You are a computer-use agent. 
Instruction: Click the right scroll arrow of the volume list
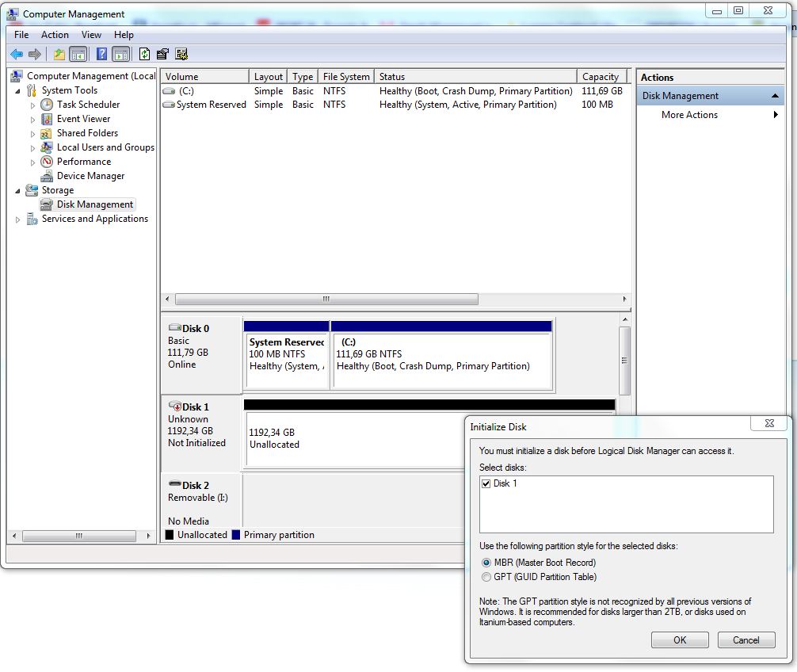tap(625, 299)
